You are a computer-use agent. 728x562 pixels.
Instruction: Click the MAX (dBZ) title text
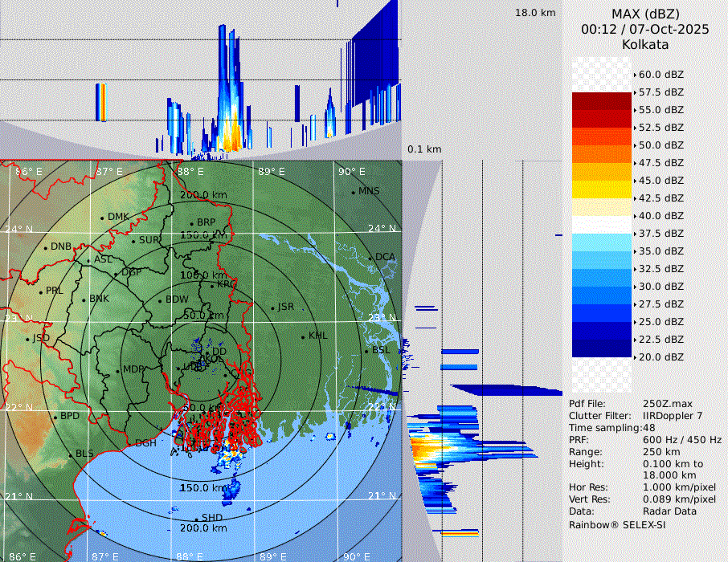pos(644,14)
